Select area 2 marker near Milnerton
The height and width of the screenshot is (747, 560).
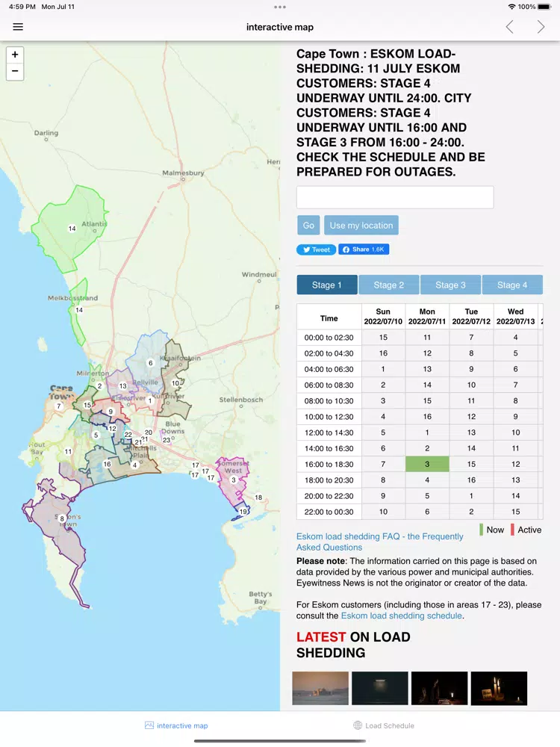click(x=99, y=386)
